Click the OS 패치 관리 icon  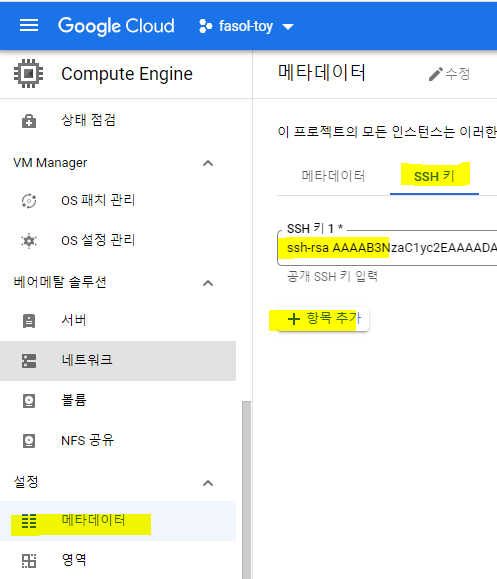click(x=29, y=201)
